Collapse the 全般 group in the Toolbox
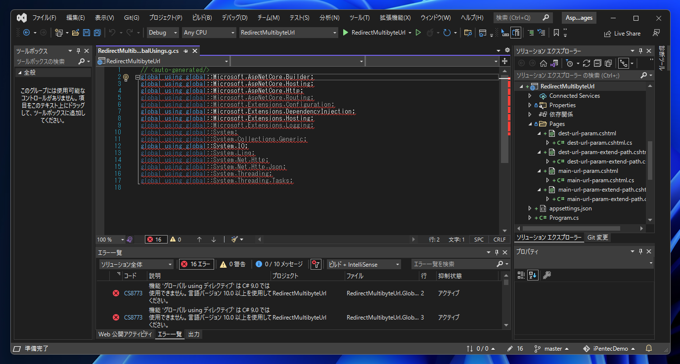This screenshot has height=364, width=680. (x=20, y=73)
